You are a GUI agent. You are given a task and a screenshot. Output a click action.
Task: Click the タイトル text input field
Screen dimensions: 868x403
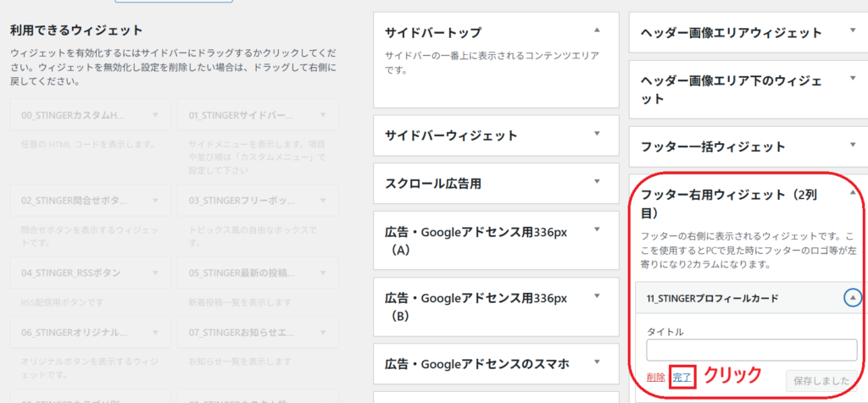click(x=751, y=350)
